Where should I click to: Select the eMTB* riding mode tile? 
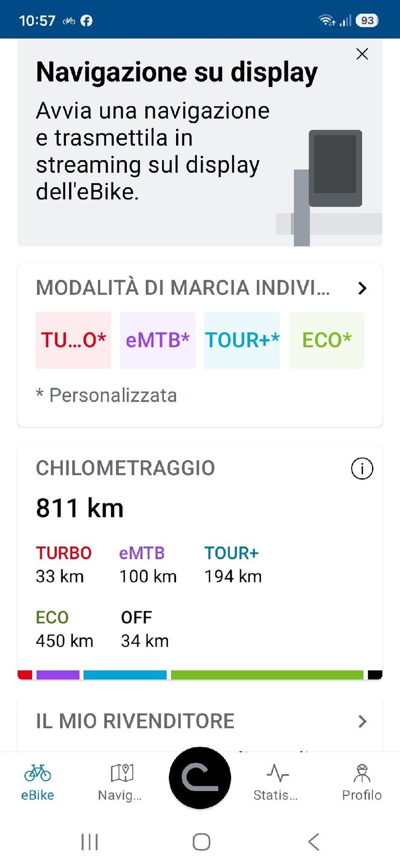pyautogui.click(x=158, y=341)
